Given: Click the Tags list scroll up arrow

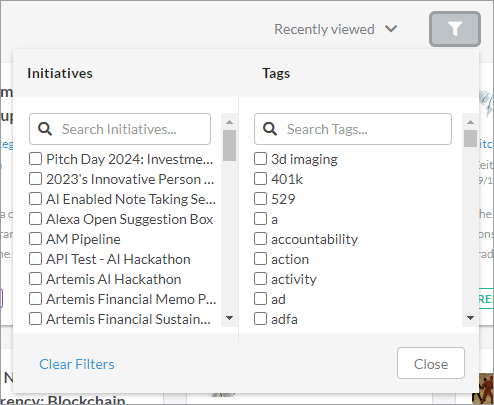Looking at the screenshot, I should (470, 122).
